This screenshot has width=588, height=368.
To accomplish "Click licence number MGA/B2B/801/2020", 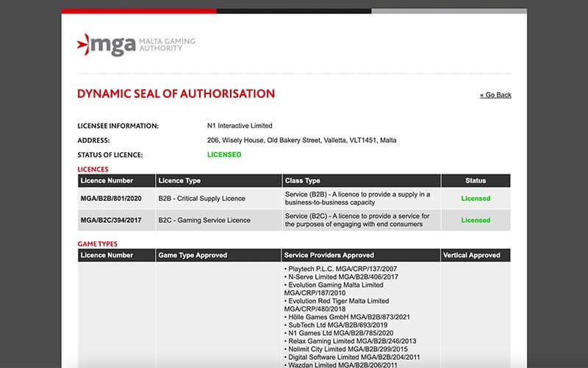I will point(111,198).
